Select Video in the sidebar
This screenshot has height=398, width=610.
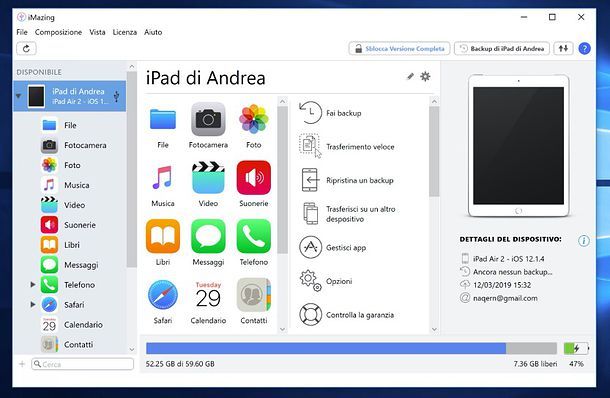click(76, 205)
